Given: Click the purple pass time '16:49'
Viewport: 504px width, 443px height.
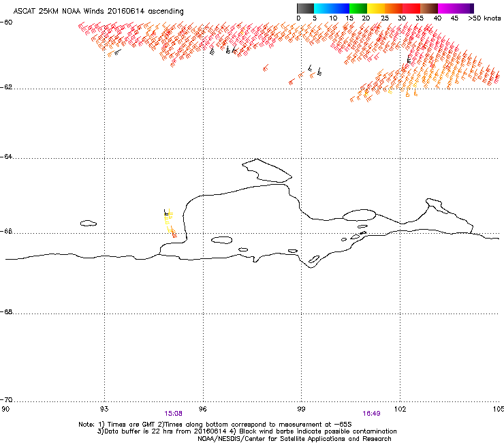Looking at the screenshot, I should [372, 414].
